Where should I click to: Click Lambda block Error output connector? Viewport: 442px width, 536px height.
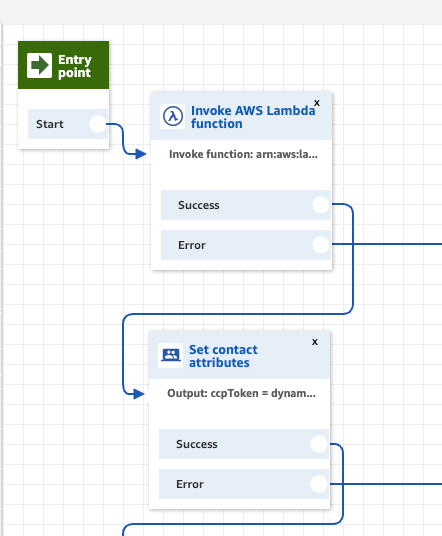[321, 245]
